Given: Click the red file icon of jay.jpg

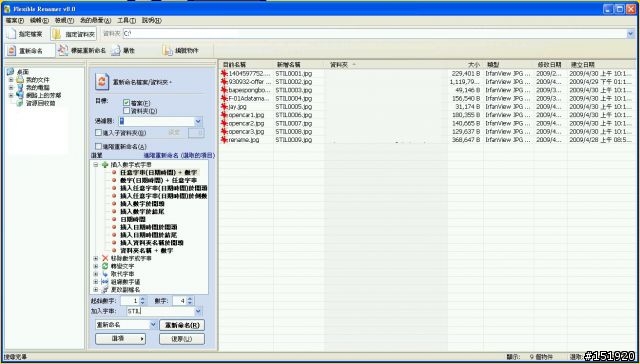Looking at the screenshot, I should pos(224,107).
